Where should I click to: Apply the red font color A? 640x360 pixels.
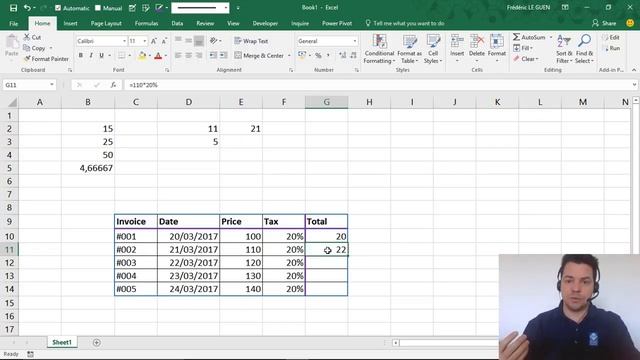pyautogui.click(x=158, y=56)
